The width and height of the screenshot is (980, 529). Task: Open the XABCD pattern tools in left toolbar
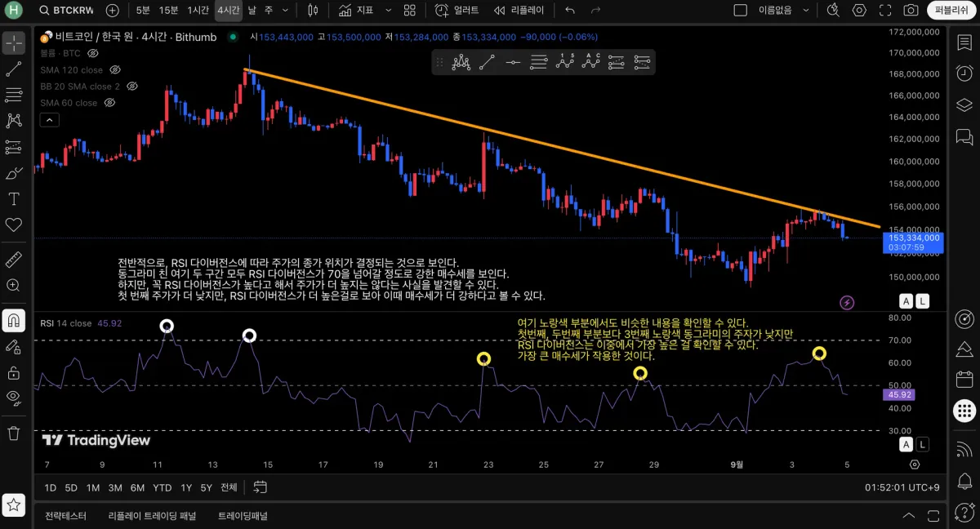coord(14,121)
